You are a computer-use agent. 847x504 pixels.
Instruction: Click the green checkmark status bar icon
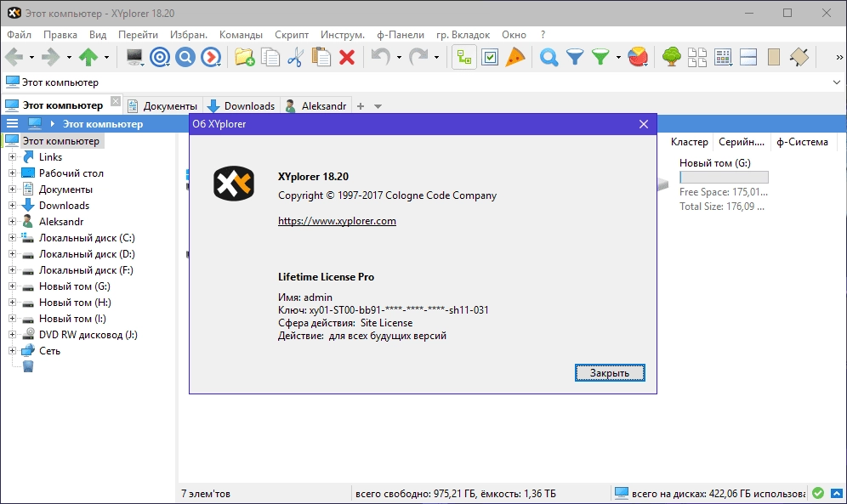coord(818,493)
